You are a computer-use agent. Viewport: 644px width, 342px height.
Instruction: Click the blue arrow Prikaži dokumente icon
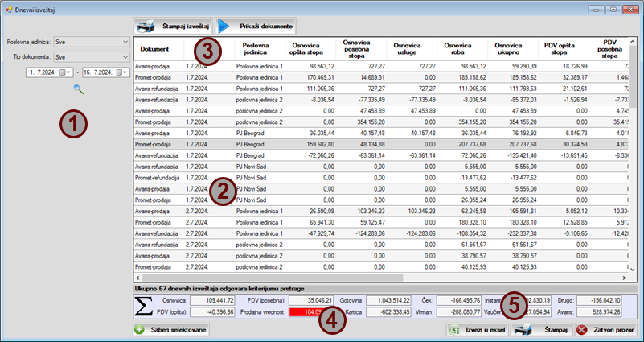(x=224, y=27)
